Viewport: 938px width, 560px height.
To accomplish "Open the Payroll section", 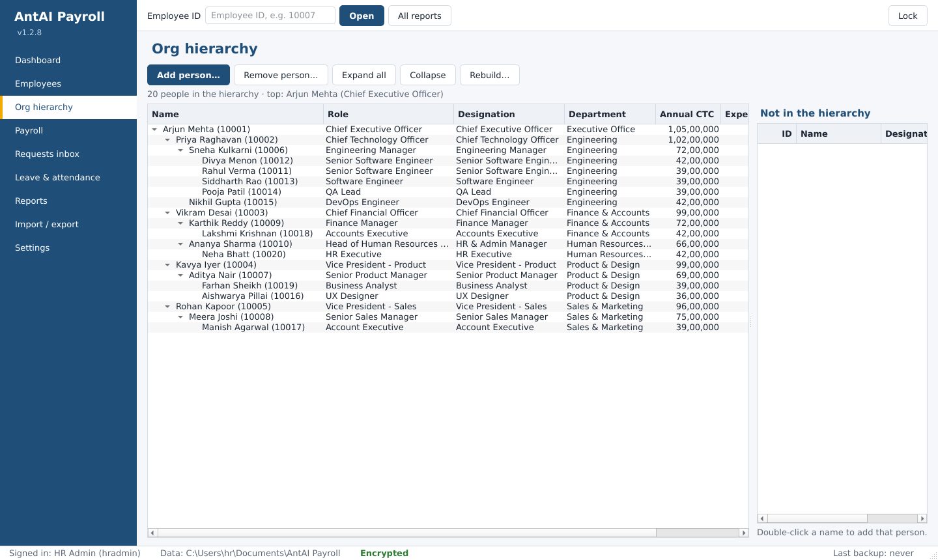I will [x=68, y=130].
